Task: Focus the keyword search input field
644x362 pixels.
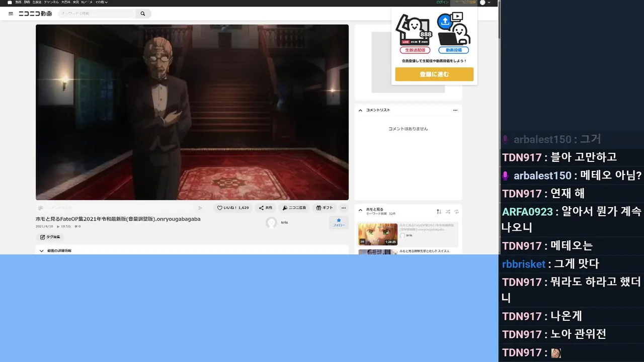Action: [98, 14]
